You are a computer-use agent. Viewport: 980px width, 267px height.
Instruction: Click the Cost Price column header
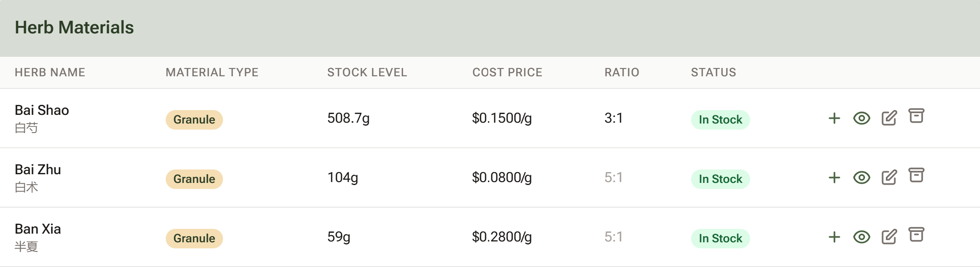tap(507, 72)
